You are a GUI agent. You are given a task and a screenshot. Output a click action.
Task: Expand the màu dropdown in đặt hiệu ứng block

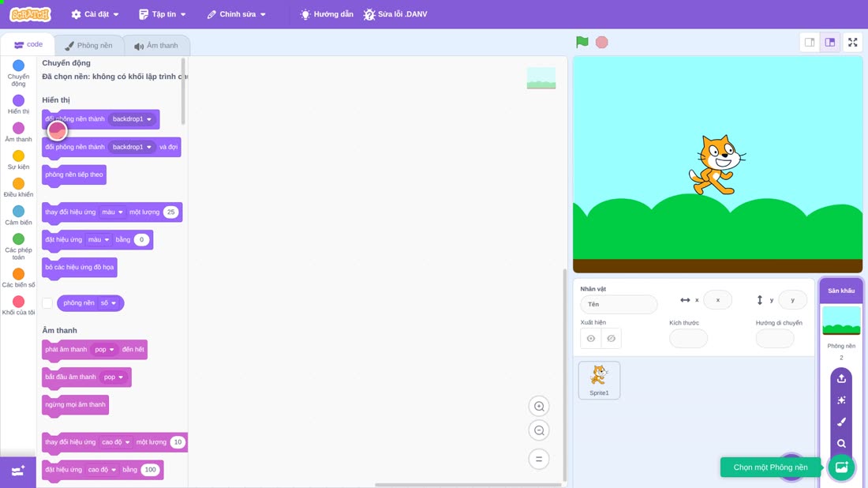point(99,240)
